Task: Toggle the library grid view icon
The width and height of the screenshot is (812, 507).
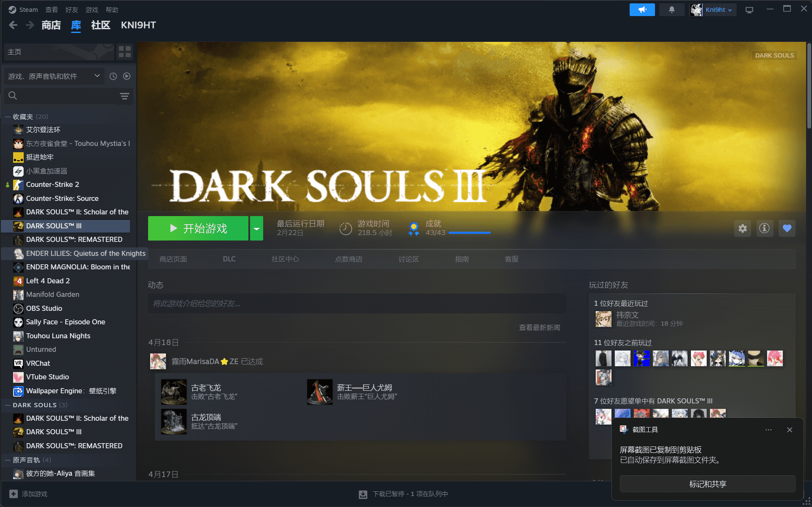Action: pyautogui.click(x=124, y=52)
